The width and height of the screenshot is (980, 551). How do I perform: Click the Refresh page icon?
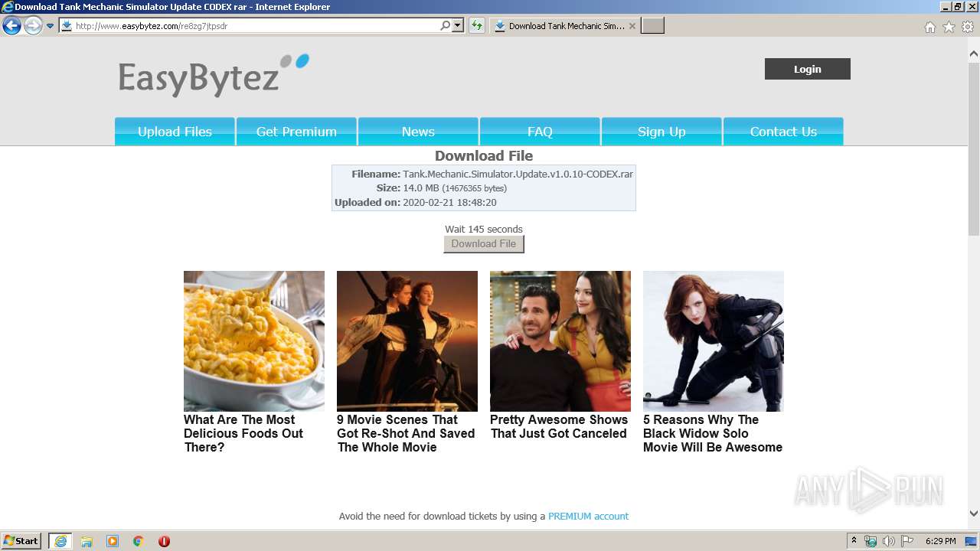[x=477, y=25]
